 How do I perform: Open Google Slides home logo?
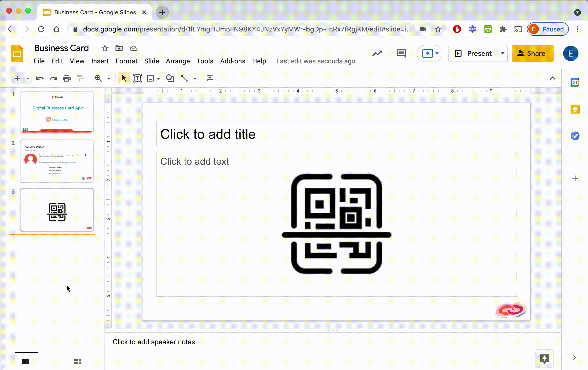[x=17, y=53]
